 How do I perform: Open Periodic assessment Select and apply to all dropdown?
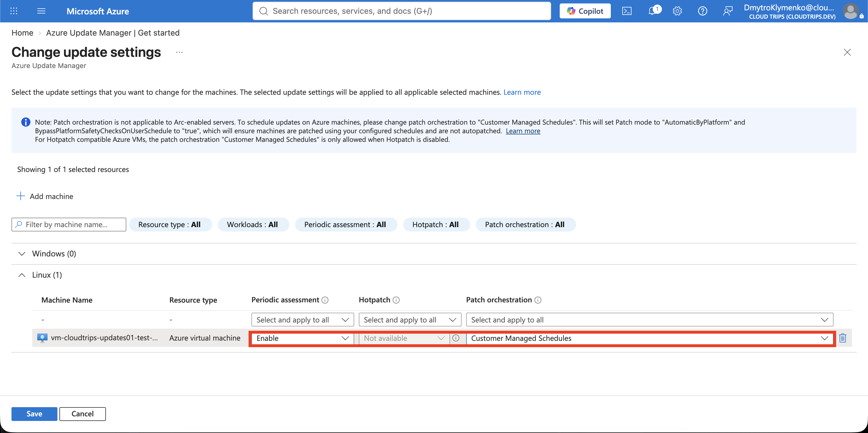tap(302, 320)
